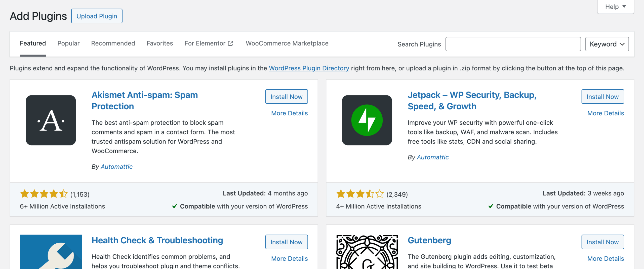View More Details for Gutenberg
This screenshot has height=269, width=644.
606,258
